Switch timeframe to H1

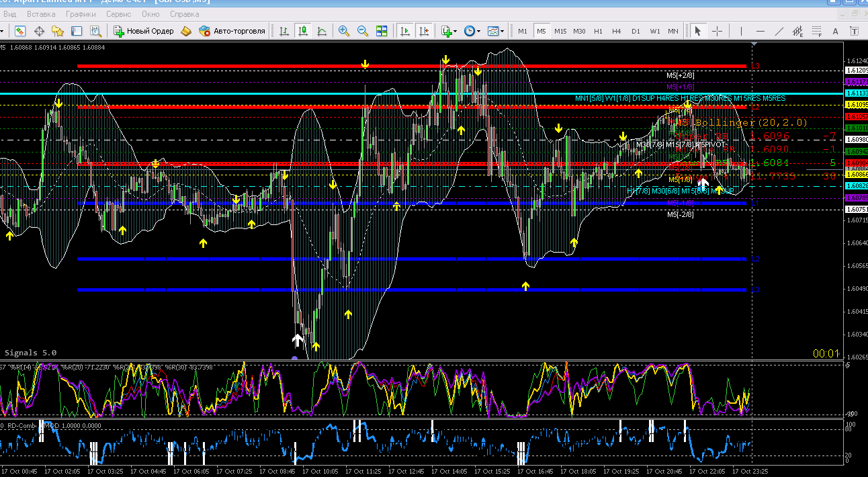coord(598,31)
